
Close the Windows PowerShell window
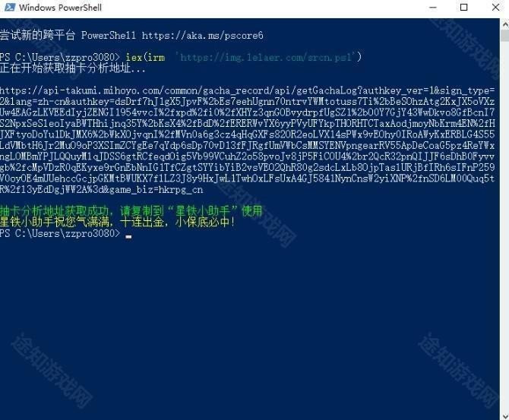click(495, 7)
